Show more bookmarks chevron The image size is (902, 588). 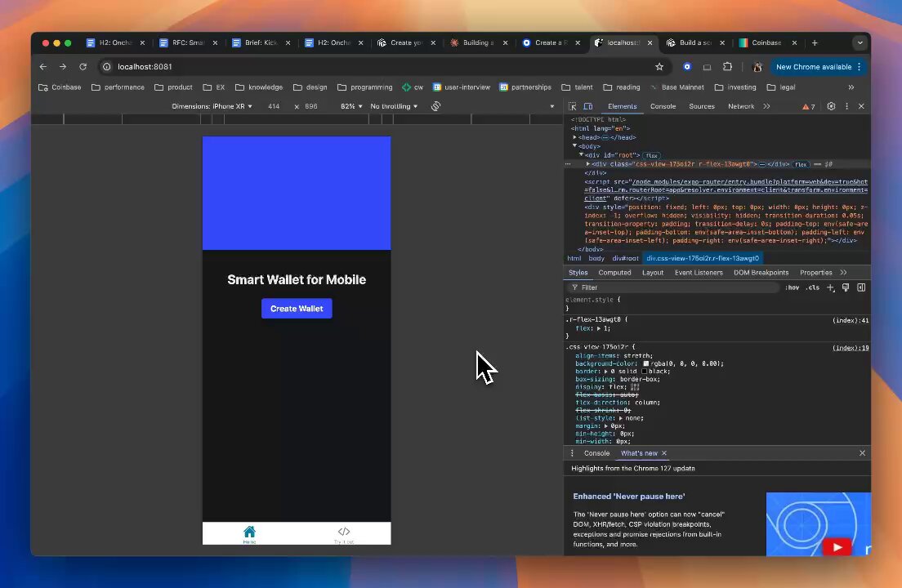[x=851, y=87]
